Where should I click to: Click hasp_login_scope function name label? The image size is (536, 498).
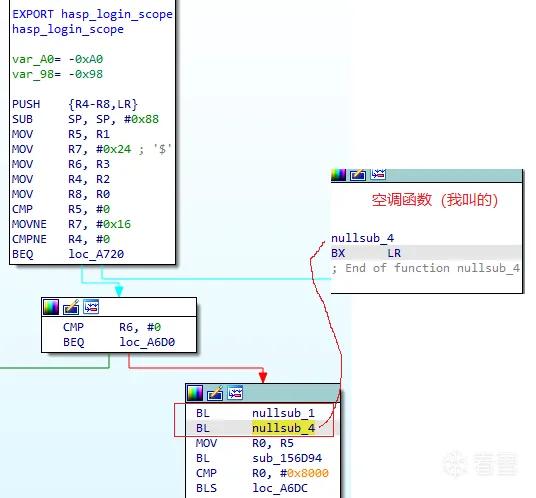(68, 29)
